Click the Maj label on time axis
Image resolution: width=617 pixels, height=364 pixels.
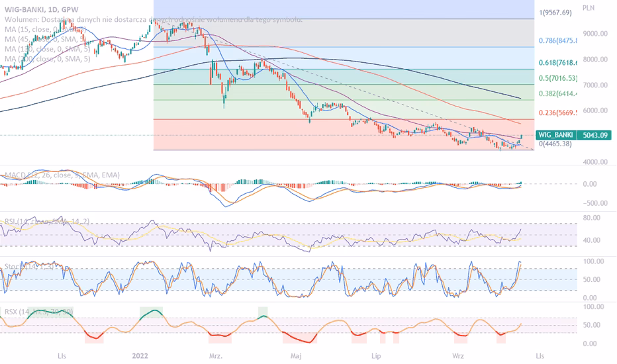(296, 356)
